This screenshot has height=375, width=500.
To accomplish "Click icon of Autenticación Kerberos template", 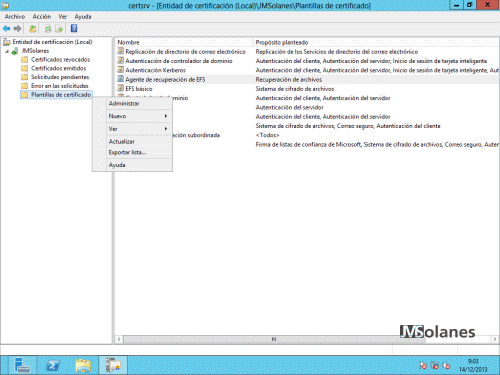I will [121, 70].
